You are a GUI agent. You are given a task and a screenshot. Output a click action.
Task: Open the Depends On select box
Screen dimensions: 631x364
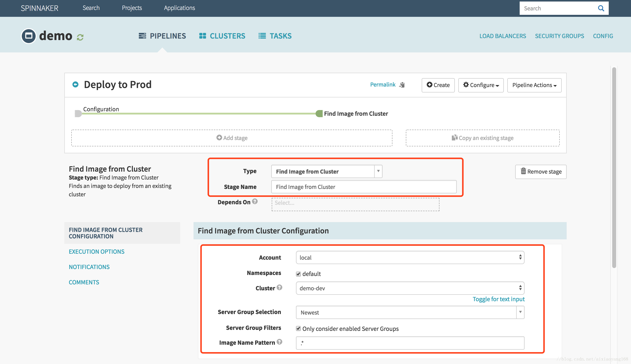355,204
